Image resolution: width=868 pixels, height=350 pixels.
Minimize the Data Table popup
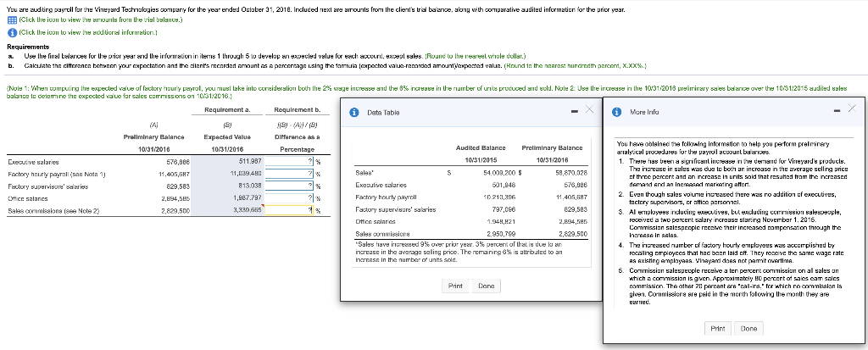(x=574, y=113)
